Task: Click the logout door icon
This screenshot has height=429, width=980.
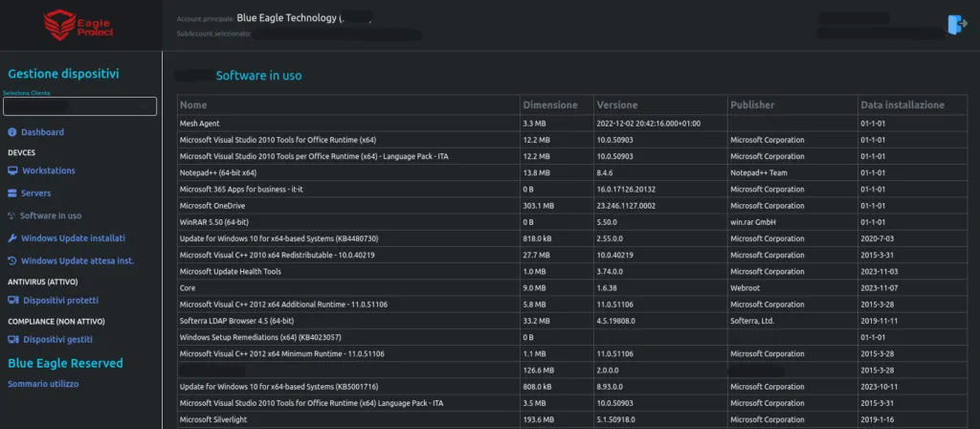Action: [957, 24]
